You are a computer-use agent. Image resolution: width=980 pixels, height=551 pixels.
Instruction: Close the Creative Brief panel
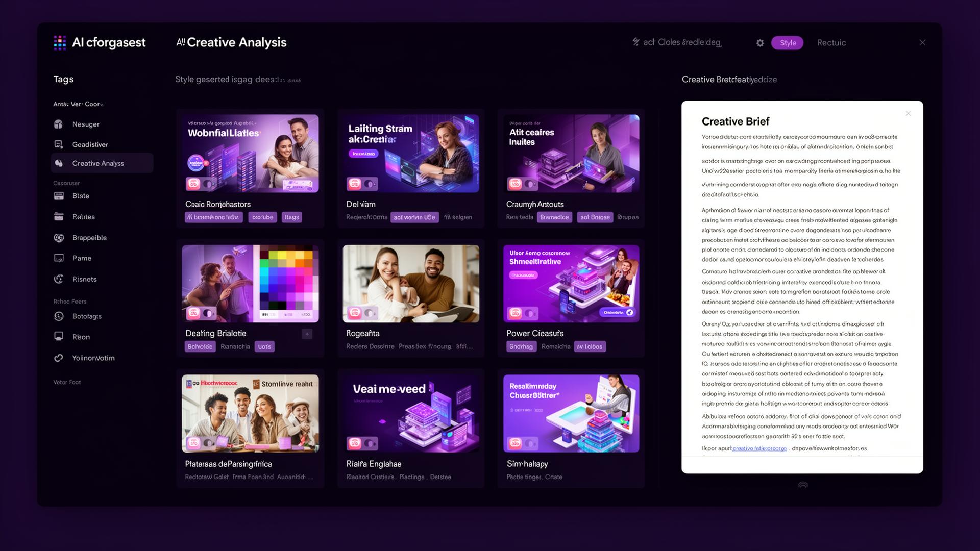(908, 113)
